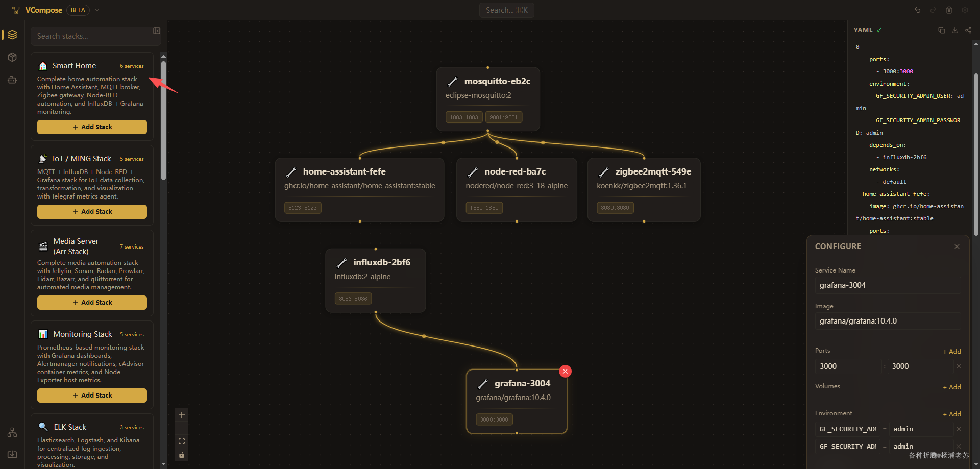
Task: Copy the YAML with the copy icon
Action: [x=942, y=30]
